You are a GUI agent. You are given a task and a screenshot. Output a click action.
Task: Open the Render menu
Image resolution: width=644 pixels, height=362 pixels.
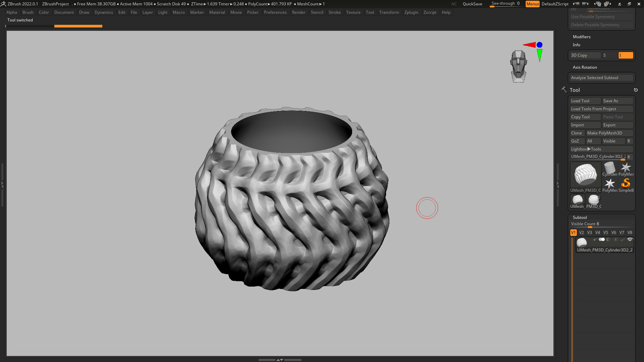point(299,12)
